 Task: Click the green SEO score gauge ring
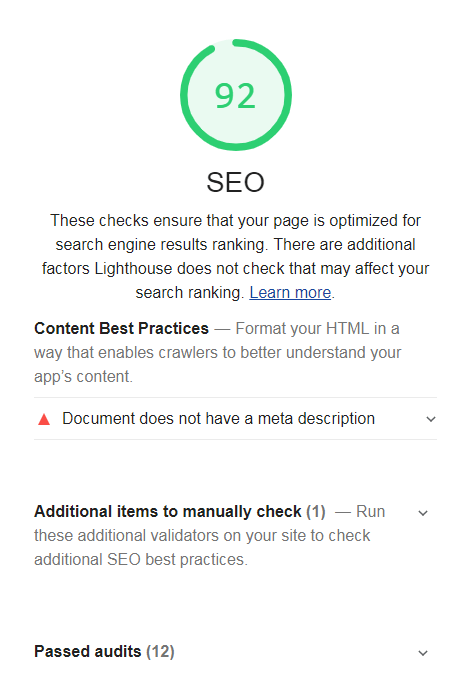(x=236, y=95)
